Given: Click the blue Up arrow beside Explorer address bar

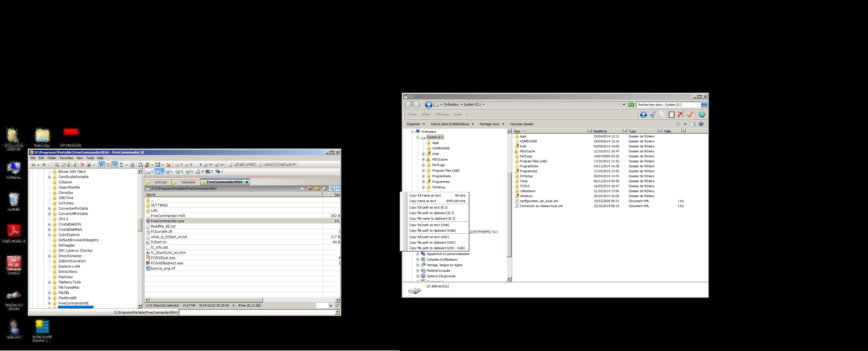Looking at the screenshot, I should 429,105.
